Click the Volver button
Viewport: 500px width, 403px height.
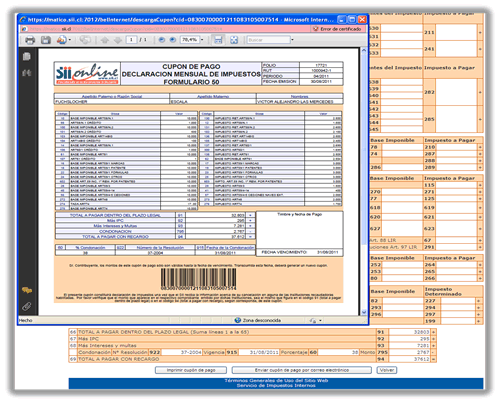(x=387, y=370)
